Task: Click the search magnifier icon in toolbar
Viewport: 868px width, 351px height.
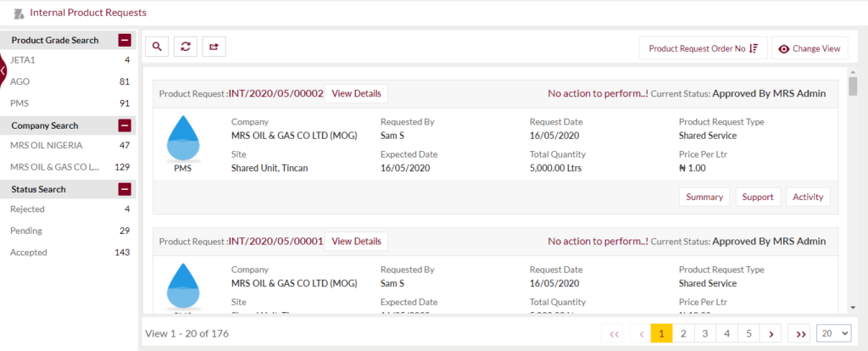Action: [x=157, y=47]
